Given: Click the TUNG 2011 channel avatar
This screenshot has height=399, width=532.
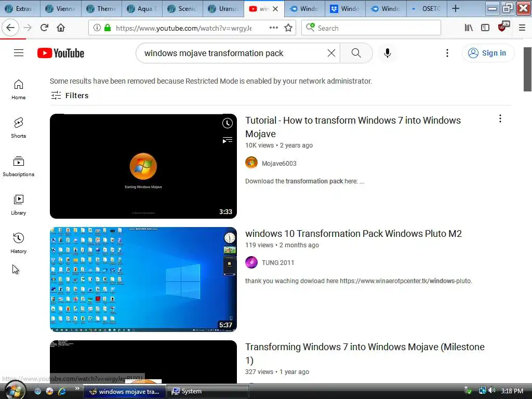Looking at the screenshot, I should (x=251, y=262).
